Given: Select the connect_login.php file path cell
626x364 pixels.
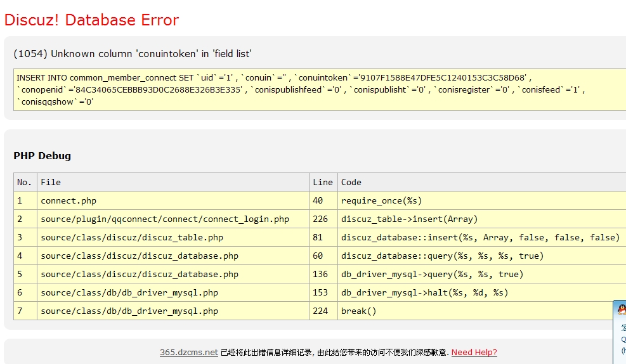Looking at the screenshot, I should tap(173, 219).
